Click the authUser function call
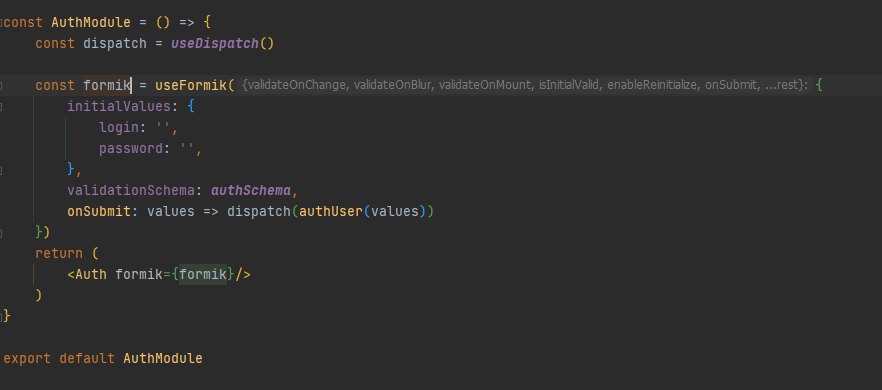Image resolution: width=882 pixels, height=390 pixels. (x=330, y=212)
